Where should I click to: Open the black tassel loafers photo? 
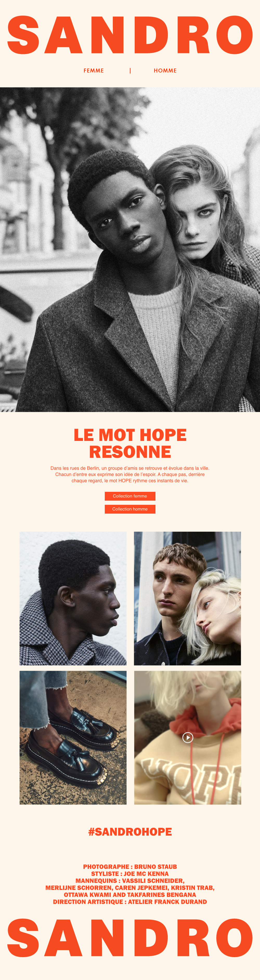click(x=73, y=737)
